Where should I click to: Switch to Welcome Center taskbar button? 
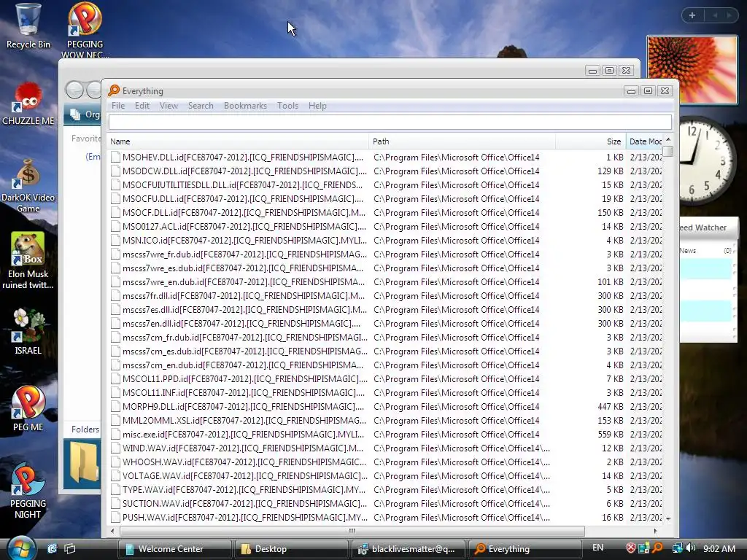pos(174,549)
